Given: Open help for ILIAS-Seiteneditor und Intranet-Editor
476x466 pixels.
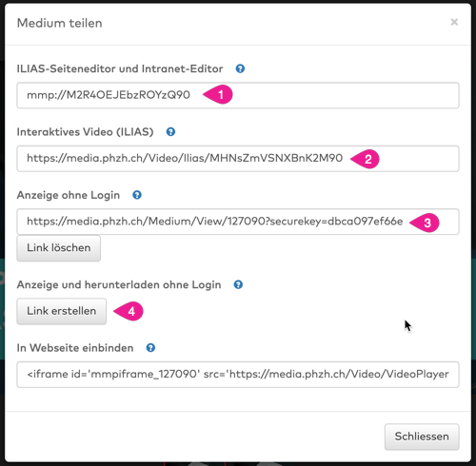Looking at the screenshot, I should (x=240, y=68).
